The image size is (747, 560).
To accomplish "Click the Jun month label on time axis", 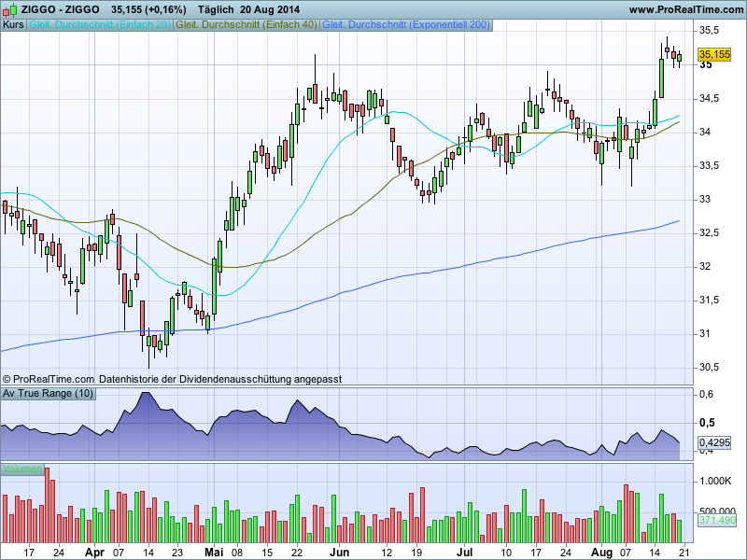I will pyautogui.click(x=339, y=553).
